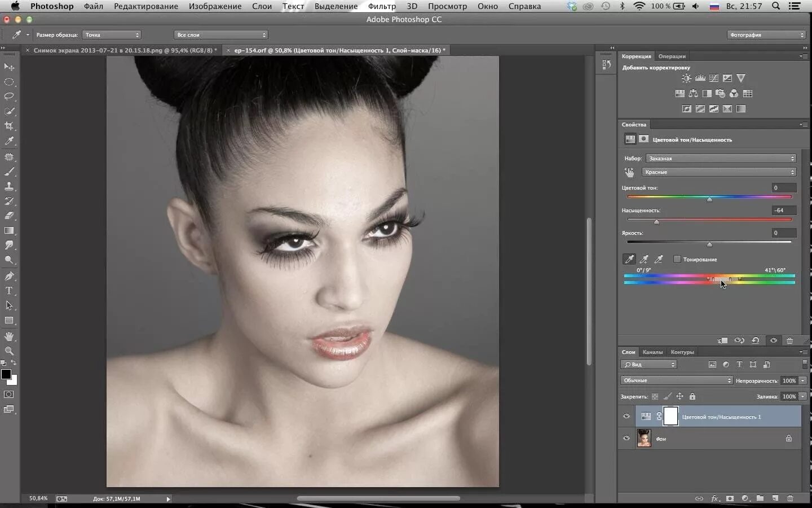Open the Фотография workspace dropdown
The height and width of the screenshot is (508, 812).
766,35
